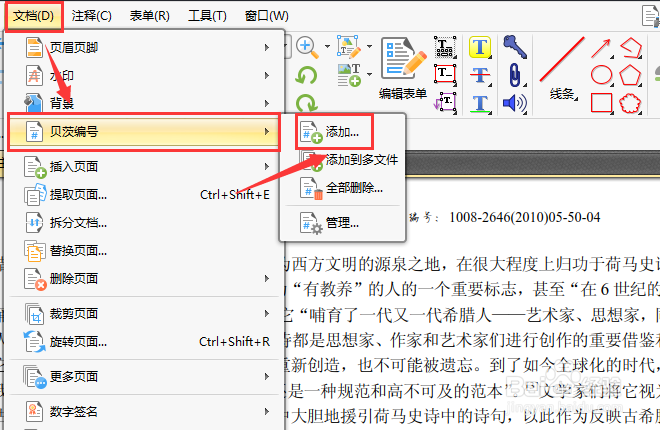Screen dimensions: 660x430
Task: Expand the 背景 submenu arrow
Action: 266,104
